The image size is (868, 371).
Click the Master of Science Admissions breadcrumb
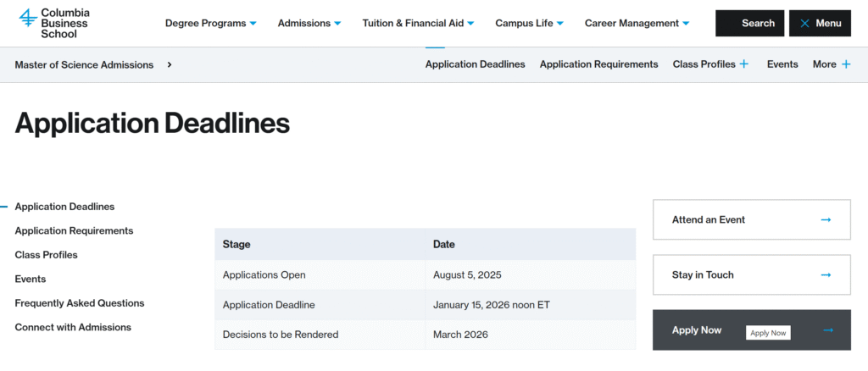tap(84, 64)
